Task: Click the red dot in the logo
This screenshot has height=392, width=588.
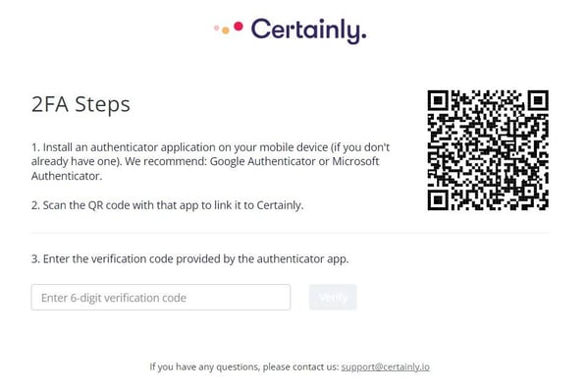Action: 239,27
